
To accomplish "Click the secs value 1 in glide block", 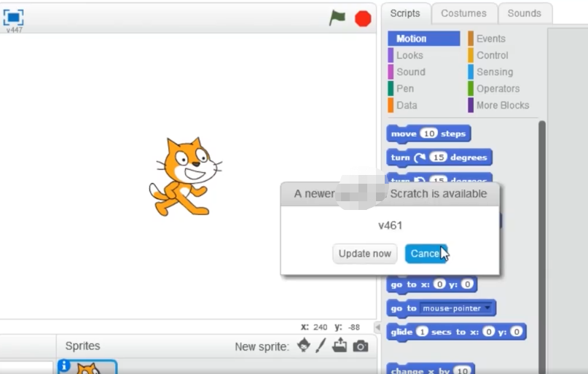I will click(422, 332).
